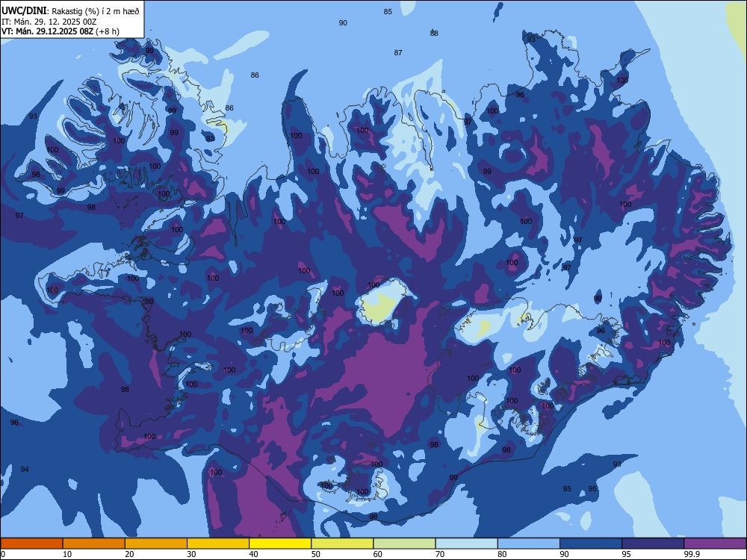The image size is (747, 560).
Task: Select the map humidity value 94
Action: click(25, 470)
